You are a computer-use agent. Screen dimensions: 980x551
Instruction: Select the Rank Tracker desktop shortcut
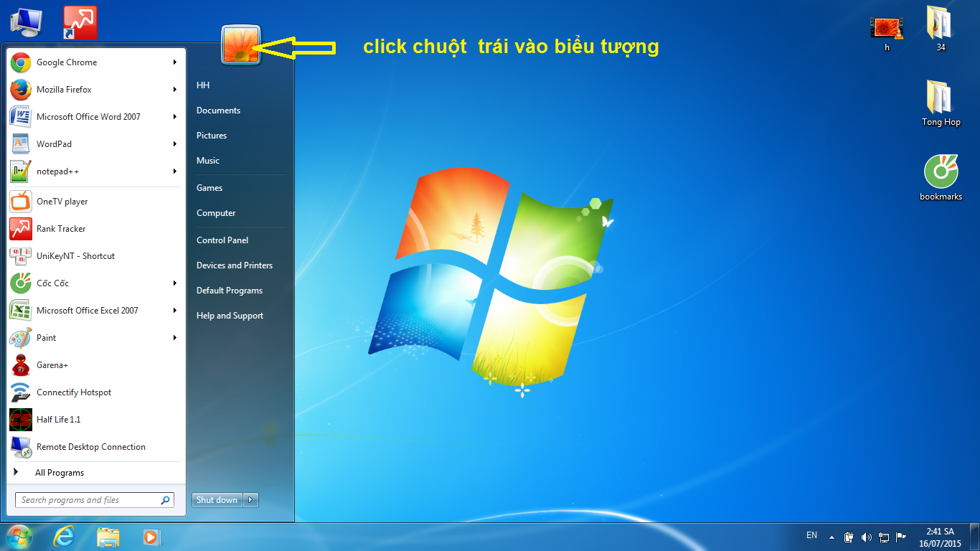pos(80,22)
